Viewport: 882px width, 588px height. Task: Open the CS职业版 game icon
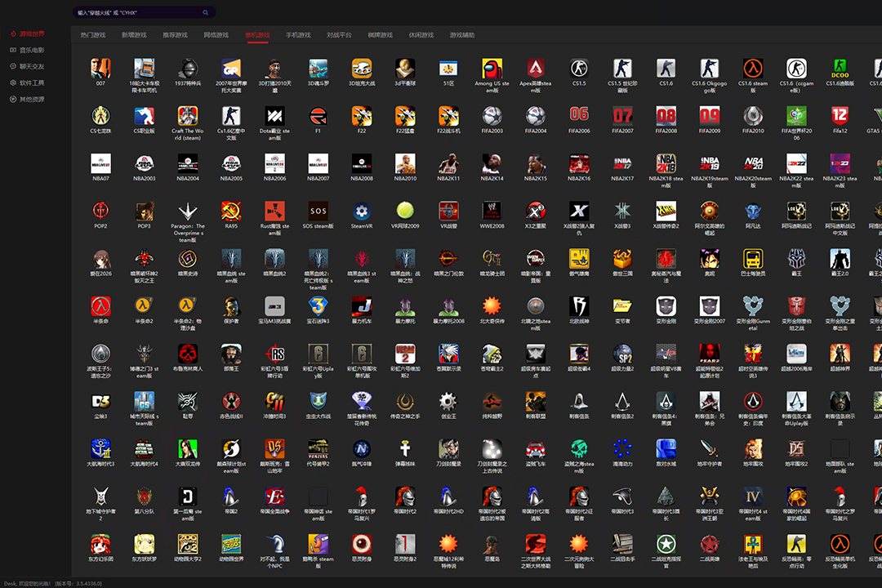pyautogui.click(x=145, y=117)
